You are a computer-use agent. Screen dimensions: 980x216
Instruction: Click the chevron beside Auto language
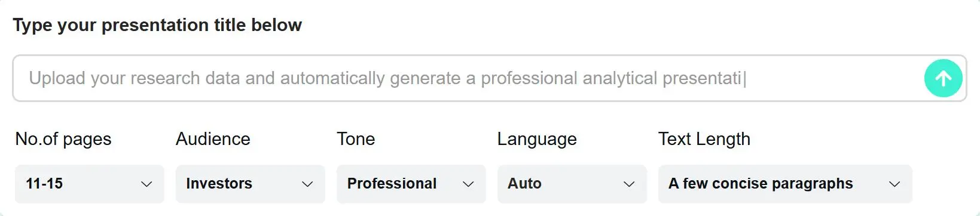click(x=629, y=184)
